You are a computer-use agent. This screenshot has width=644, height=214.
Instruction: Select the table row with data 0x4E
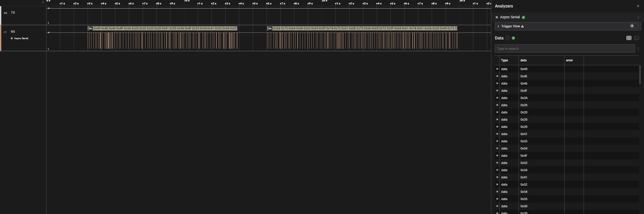(567, 76)
